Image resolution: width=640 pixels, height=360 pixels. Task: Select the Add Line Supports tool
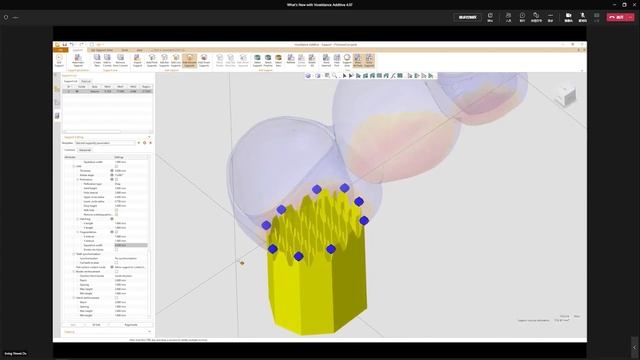[176, 60]
